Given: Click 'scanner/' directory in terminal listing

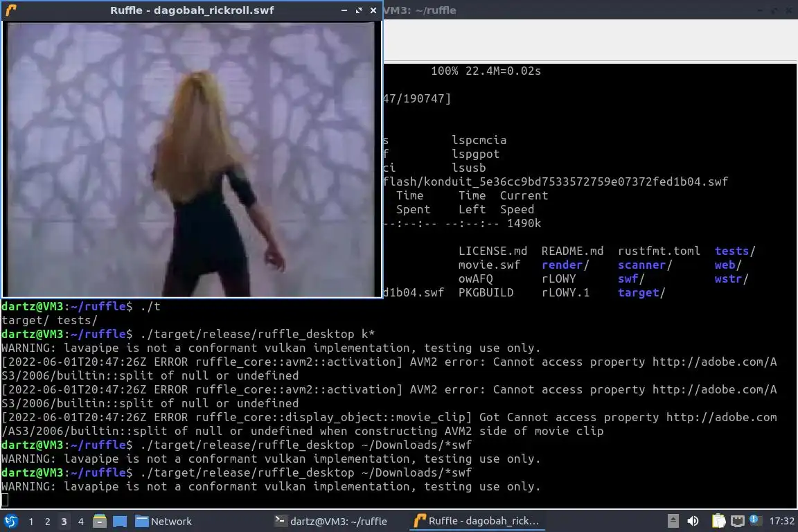Looking at the screenshot, I should tap(645, 265).
